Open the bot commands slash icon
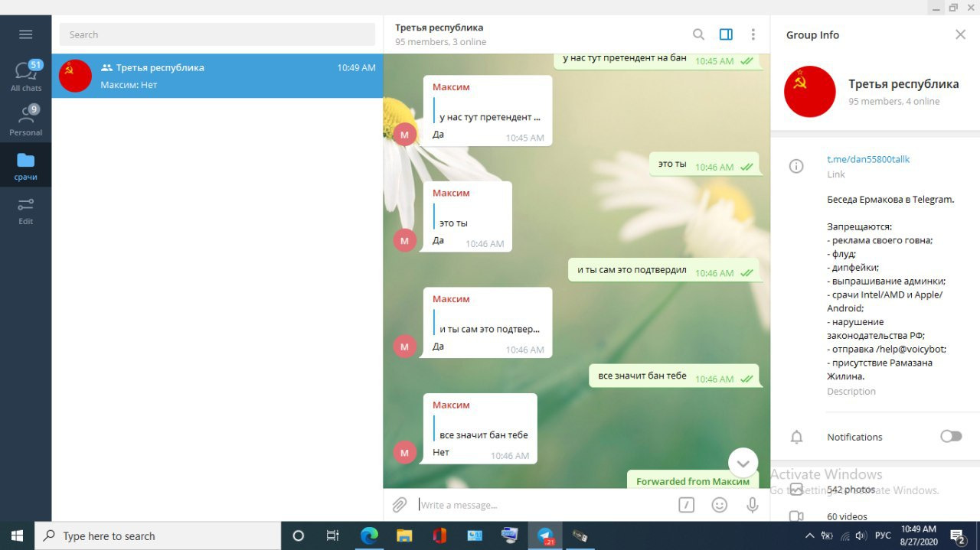This screenshot has height=550, width=980. point(687,505)
